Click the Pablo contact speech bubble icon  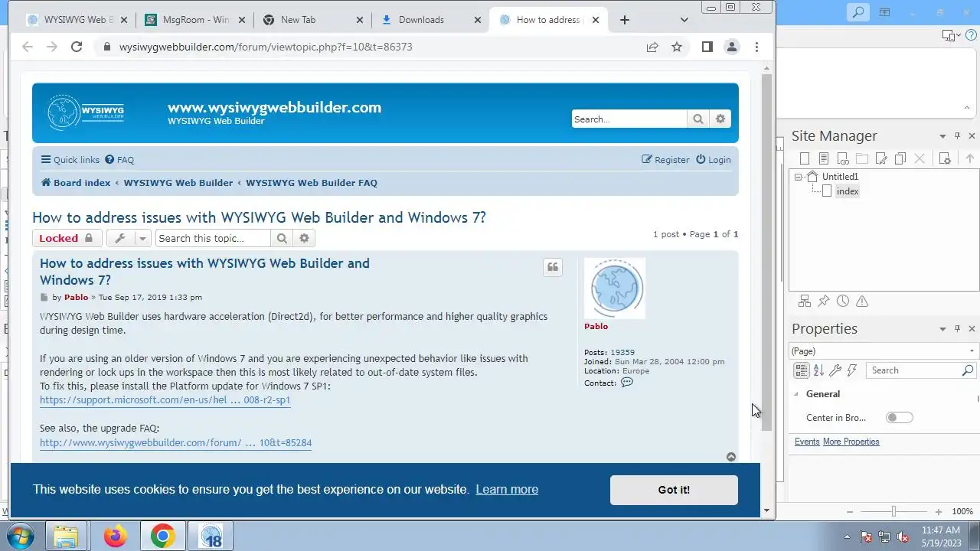tap(627, 383)
